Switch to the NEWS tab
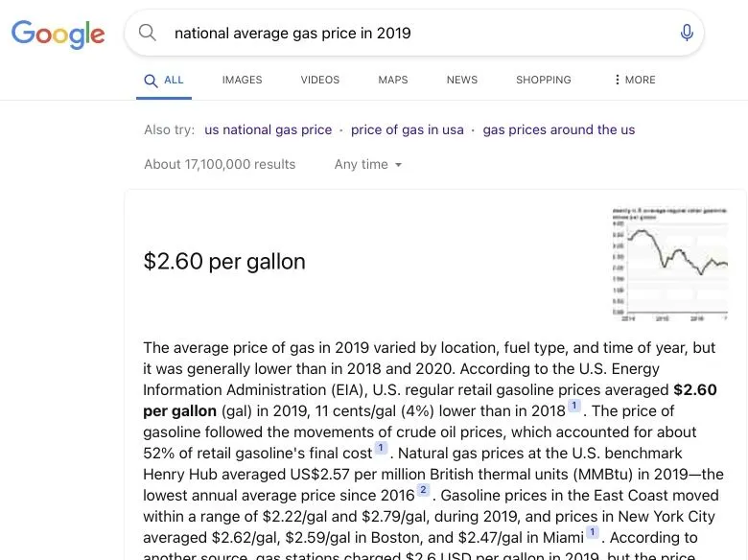The image size is (748, 560). [x=462, y=81]
